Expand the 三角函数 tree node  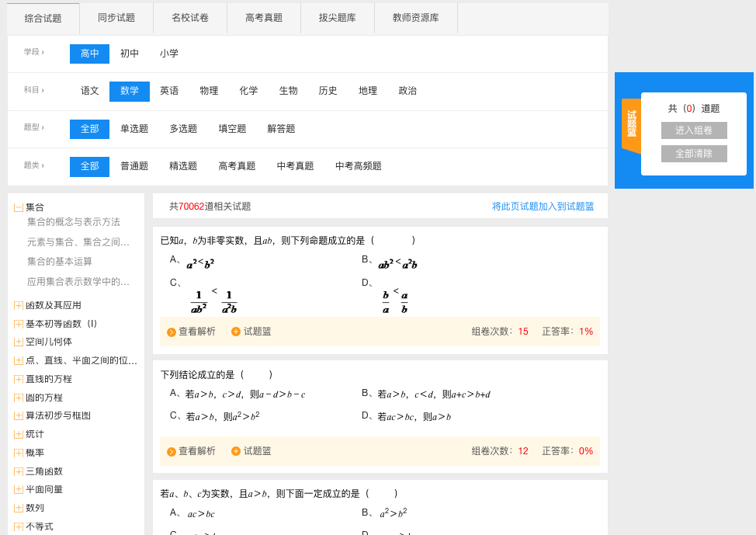pyautogui.click(x=19, y=472)
